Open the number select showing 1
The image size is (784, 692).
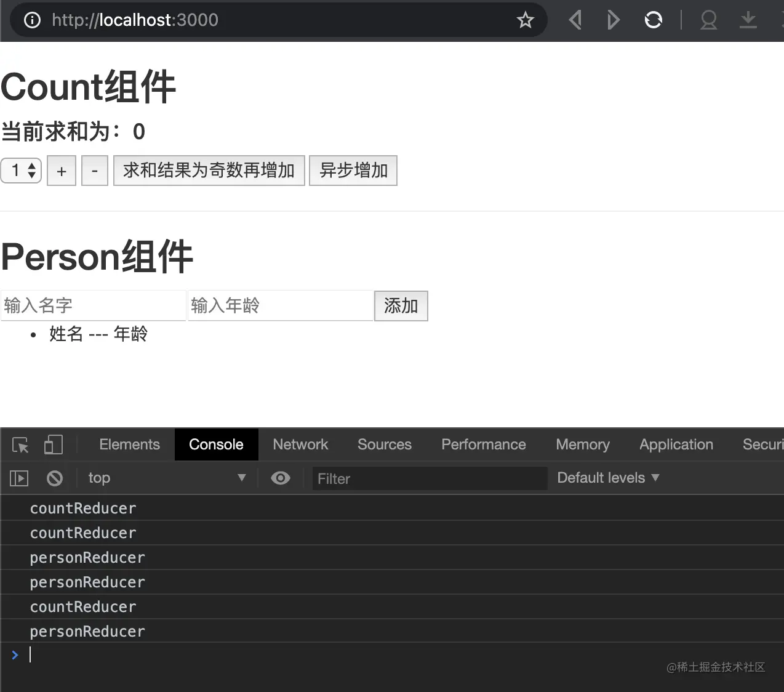coord(21,171)
